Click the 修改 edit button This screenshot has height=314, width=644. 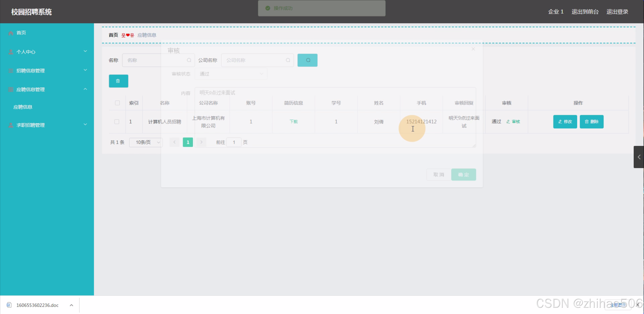click(x=565, y=122)
